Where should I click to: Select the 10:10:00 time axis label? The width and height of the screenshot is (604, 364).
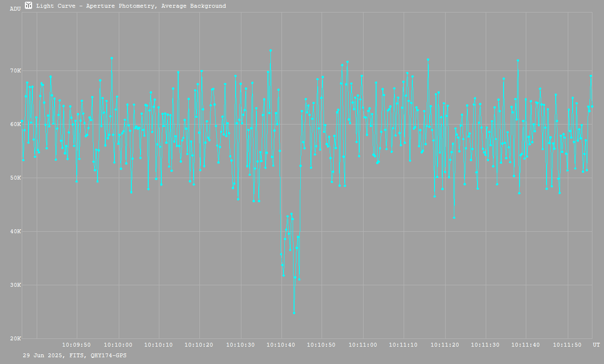pyautogui.click(x=118, y=345)
